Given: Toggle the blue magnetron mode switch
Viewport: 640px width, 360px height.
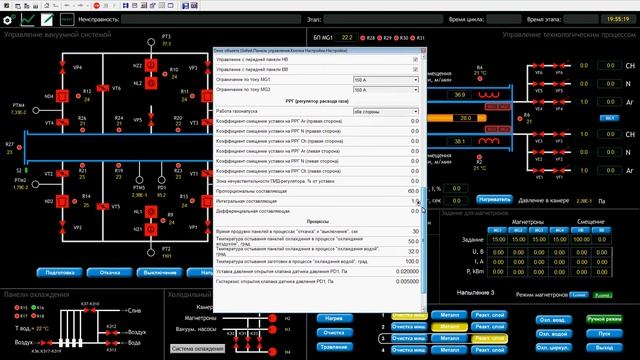Looking at the screenshot, I should click(578, 295).
